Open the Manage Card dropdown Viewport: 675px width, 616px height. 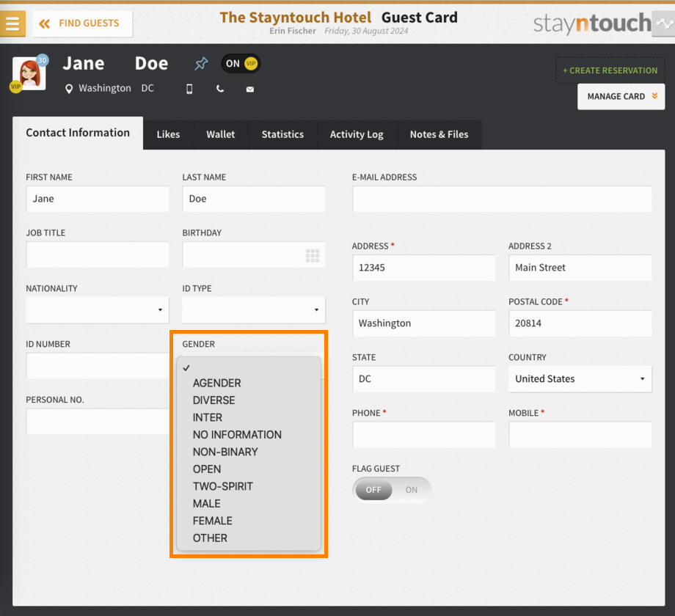pyautogui.click(x=621, y=96)
